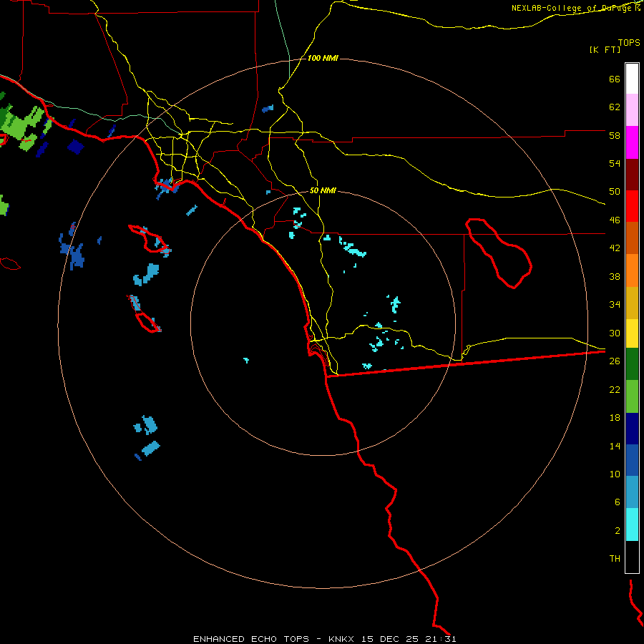The width and height of the screenshot is (644, 644).
Task: Click the 50 NMI range ring label
Action: point(323,190)
